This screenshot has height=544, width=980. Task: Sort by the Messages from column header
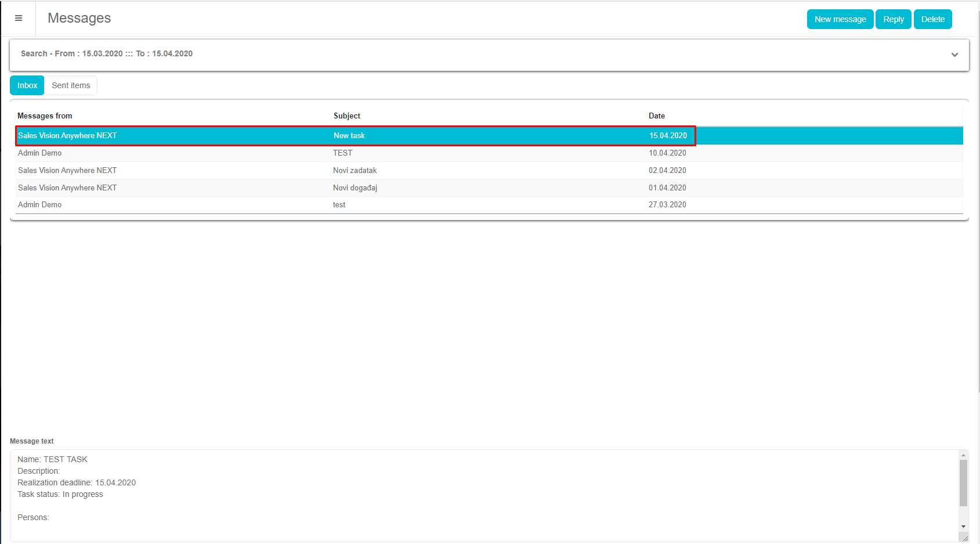click(45, 116)
